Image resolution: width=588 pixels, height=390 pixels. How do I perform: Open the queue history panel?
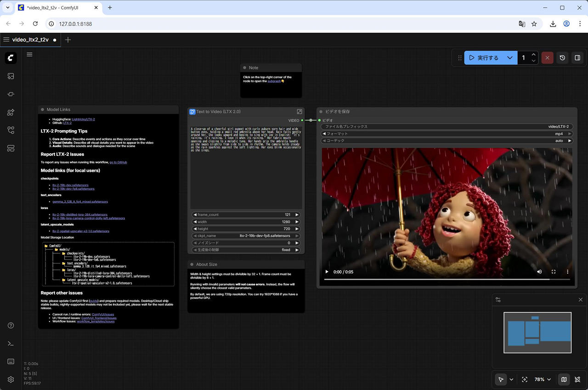point(562,58)
